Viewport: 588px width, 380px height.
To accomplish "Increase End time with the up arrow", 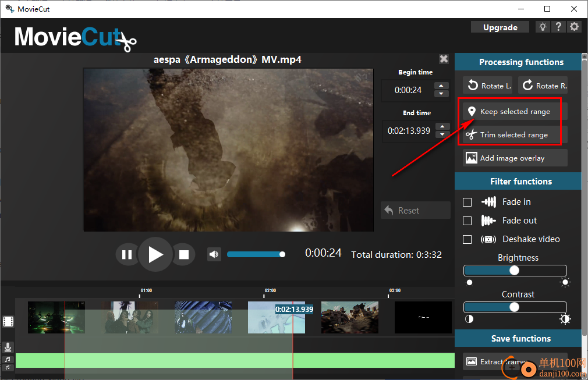I will pos(442,126).
